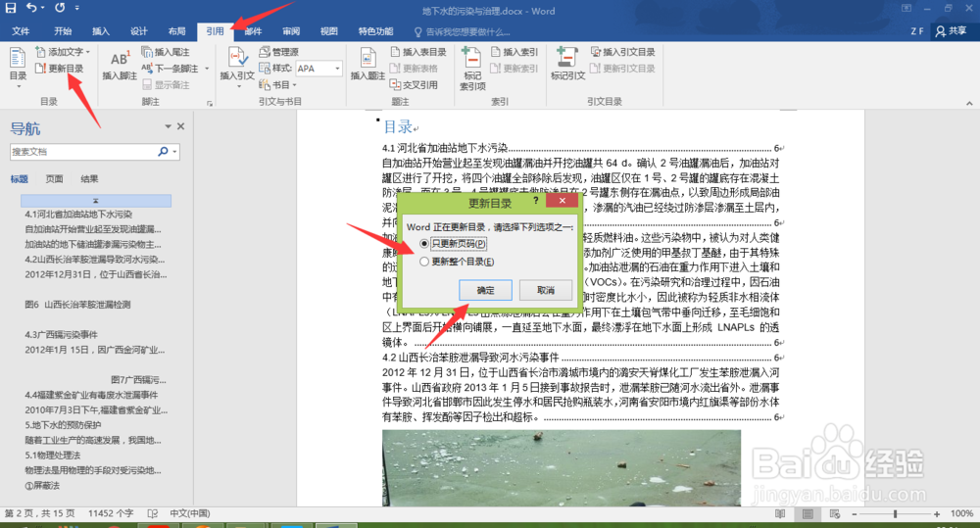Open 书目 dropdown

tap(277, 84)
